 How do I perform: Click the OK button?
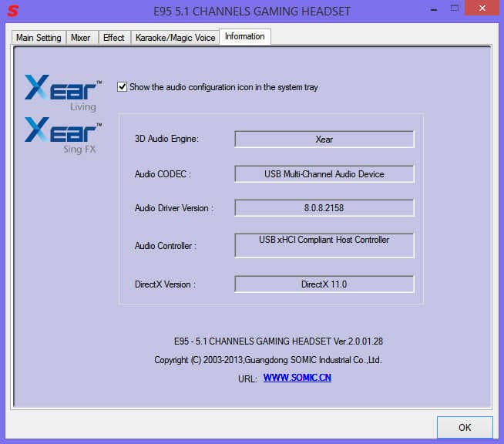coord(465,427)
